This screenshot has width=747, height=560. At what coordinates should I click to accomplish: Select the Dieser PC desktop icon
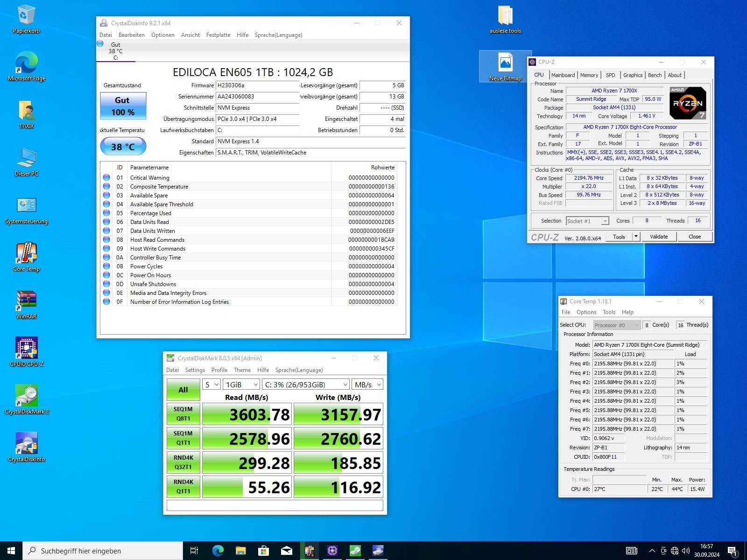26,162
